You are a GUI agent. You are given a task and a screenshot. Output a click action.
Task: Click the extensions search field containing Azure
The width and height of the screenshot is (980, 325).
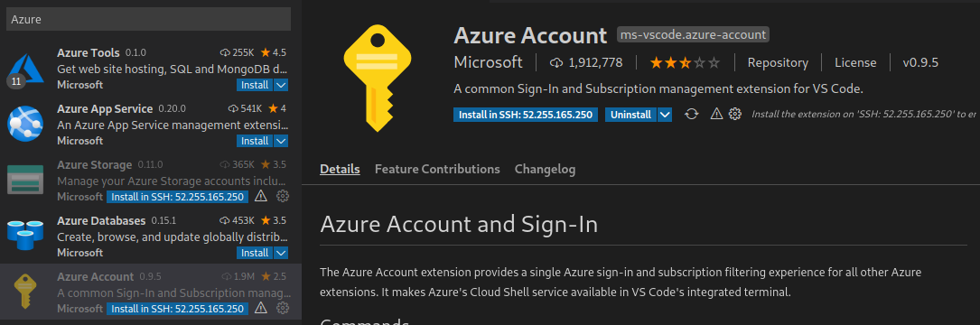148,19
